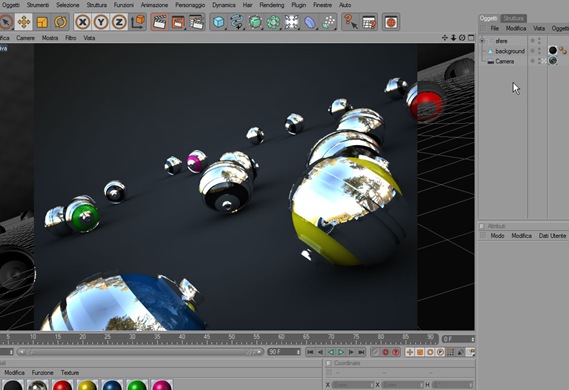The image size is (569, 390).
Task: Open the help pointer icon
Action: (x=350, y=22)
